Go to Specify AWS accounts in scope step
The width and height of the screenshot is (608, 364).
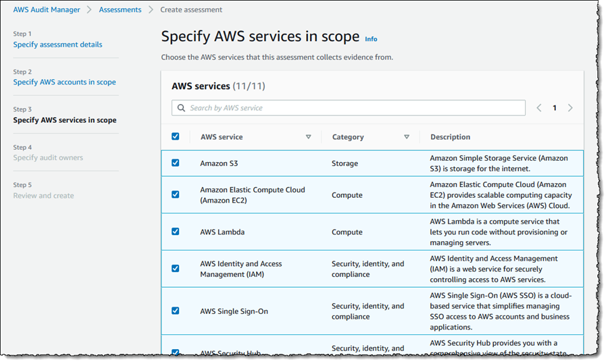pos(64,82)
